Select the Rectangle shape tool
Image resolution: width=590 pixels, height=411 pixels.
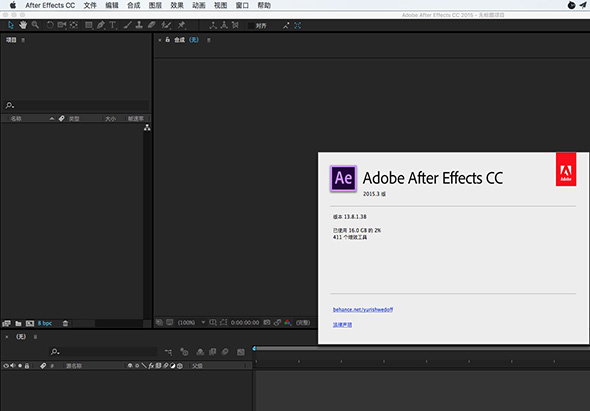(x=88, y=25)
